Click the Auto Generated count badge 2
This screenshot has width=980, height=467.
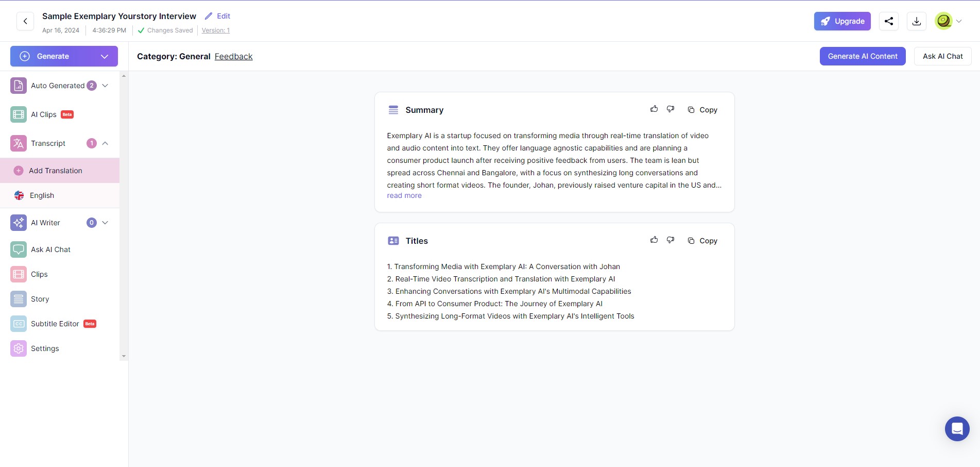click(x=92, y=86)
